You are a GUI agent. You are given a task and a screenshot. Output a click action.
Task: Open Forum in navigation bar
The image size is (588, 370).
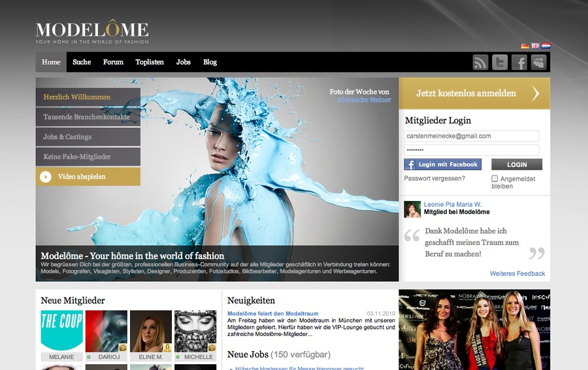(113, 62)
